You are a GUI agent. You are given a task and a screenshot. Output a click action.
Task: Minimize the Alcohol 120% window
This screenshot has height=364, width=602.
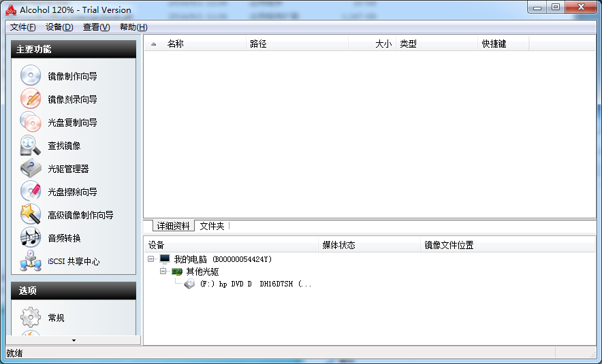pos(537,7)
